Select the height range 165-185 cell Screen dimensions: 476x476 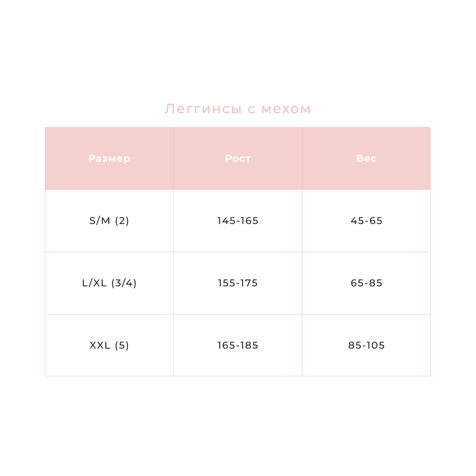click(238, 345)
